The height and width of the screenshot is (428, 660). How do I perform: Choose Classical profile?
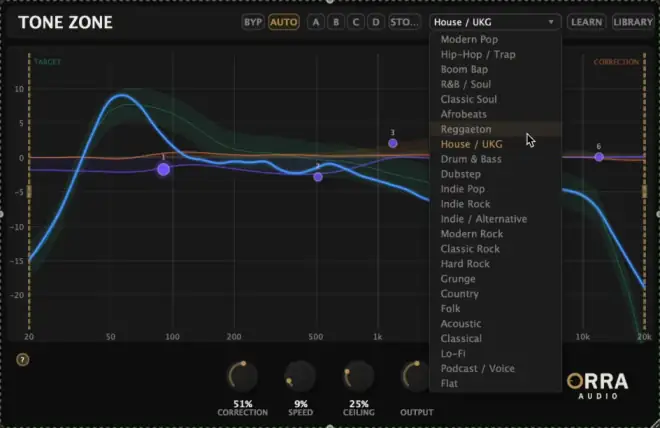click(495, 338)
